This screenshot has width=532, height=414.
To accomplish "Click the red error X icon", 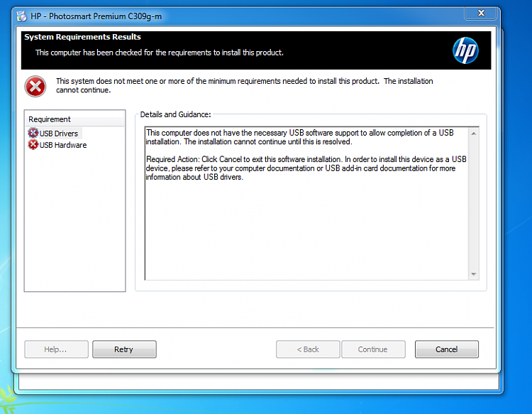I will point(35,86).
